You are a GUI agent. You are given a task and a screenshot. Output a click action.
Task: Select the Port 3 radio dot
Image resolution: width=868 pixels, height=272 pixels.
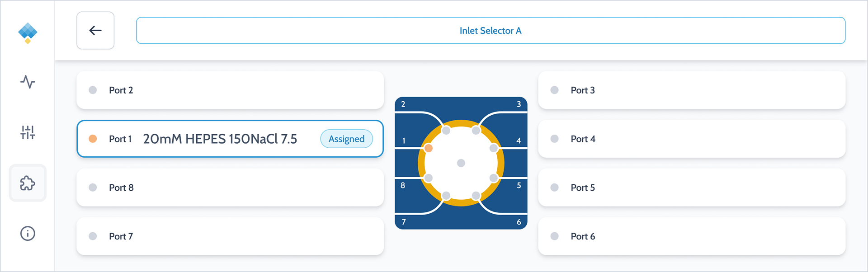555,90
